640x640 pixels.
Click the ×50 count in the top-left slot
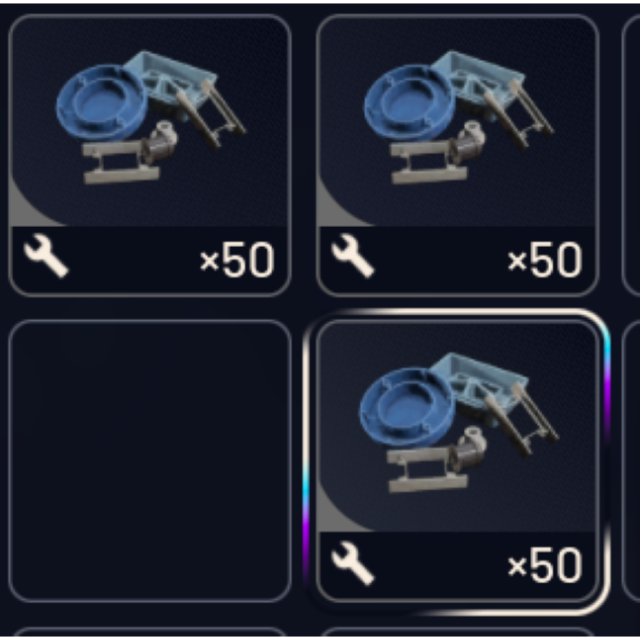[x=237, y=260]
